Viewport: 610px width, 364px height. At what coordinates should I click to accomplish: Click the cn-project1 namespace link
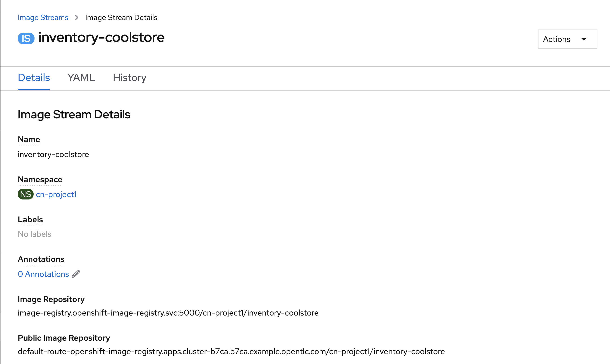[x=56, y=194]
